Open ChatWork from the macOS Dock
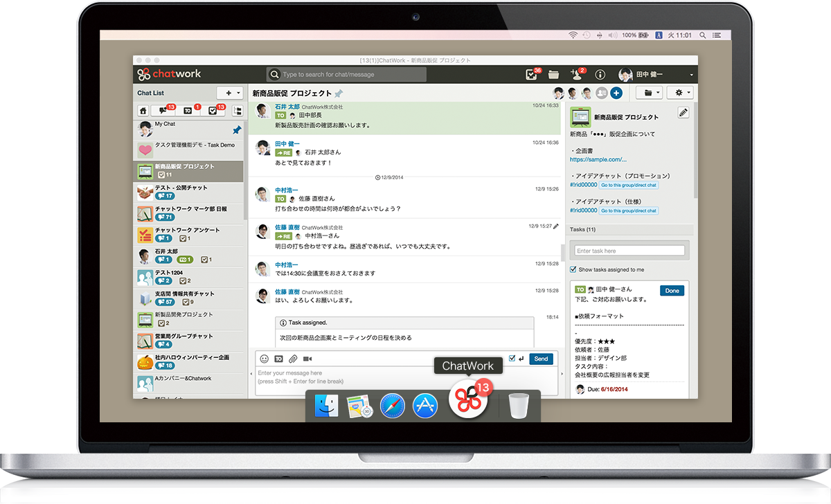The image size is (831, 504). pyautogui.click(x=468, y=402)
